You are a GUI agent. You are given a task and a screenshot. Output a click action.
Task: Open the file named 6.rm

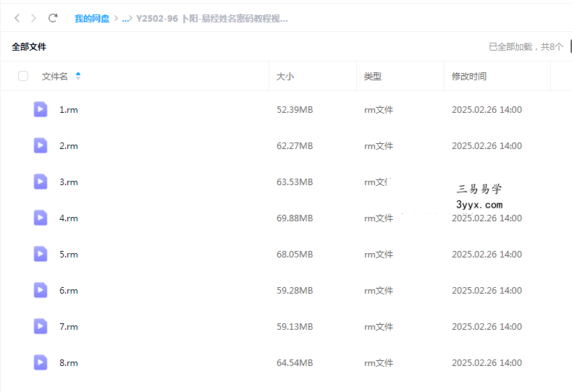[69, 290]
